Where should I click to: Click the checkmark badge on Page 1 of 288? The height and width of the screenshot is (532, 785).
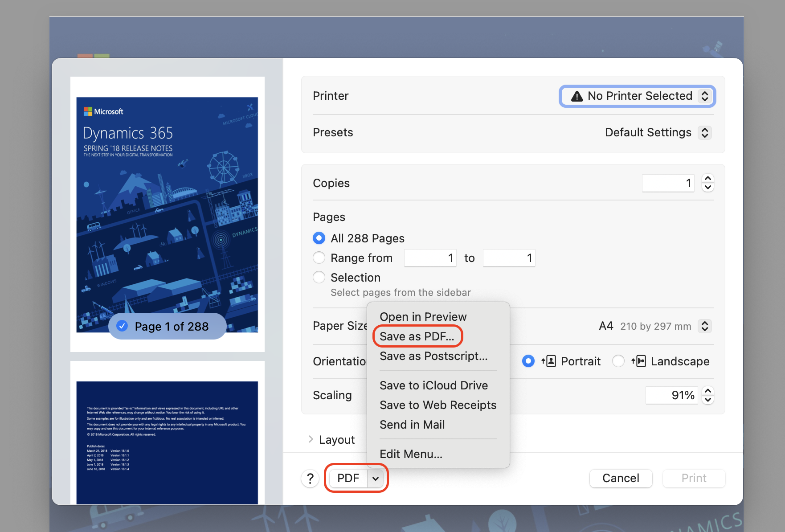121,326
